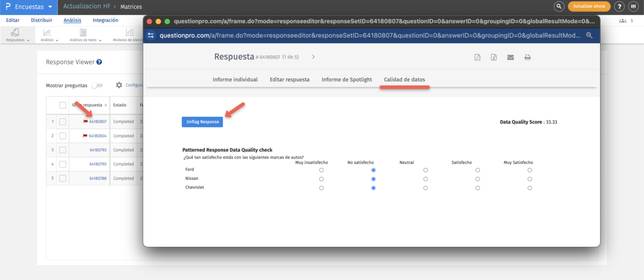
Task: Click the site information icon in address bar
Action: click(151, 35)
